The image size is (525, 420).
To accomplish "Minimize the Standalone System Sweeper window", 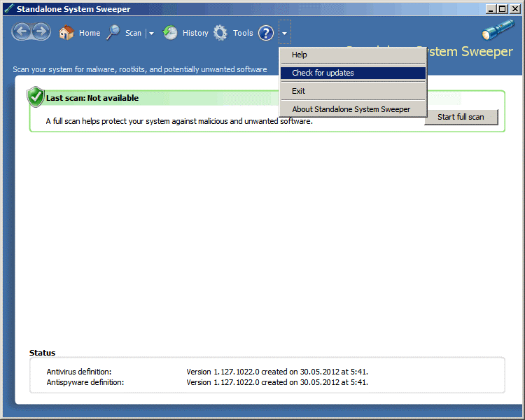I will pyautogui.click(x=491, y=9).
